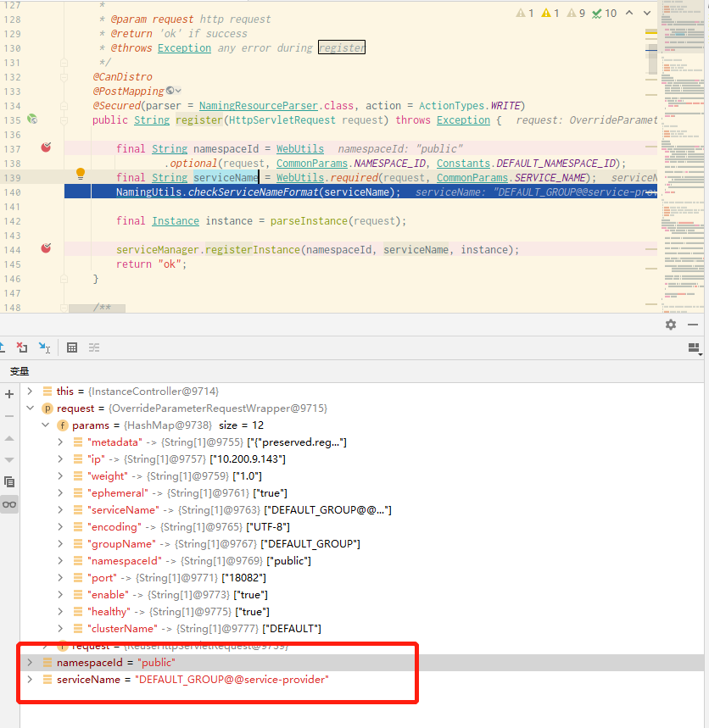709x728 pixels.
Task: Click the weak warning indicator showing 9
Action: (576, 14)
